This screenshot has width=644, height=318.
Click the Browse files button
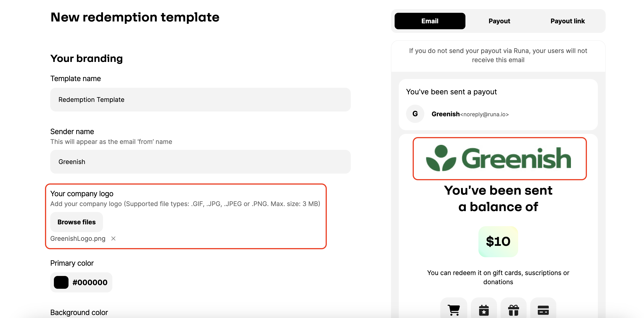[x=77, y=222]
